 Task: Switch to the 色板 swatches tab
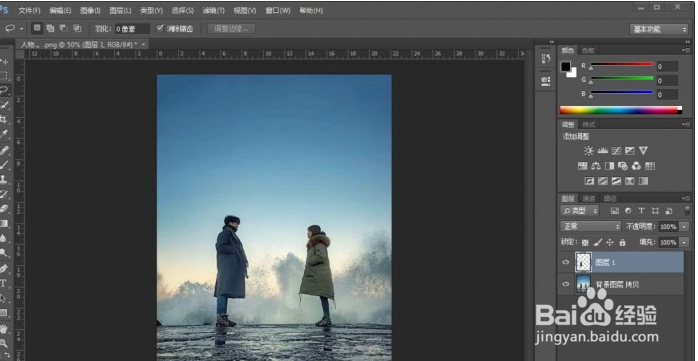588,50
